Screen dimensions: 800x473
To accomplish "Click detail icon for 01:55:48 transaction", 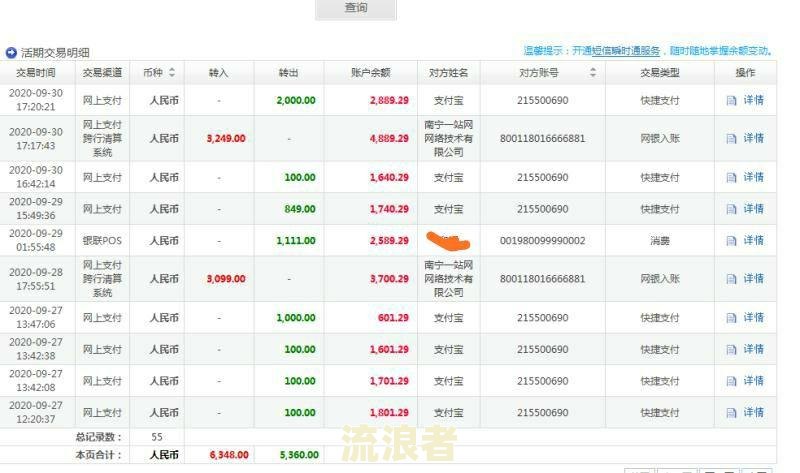I will [731, 241].
